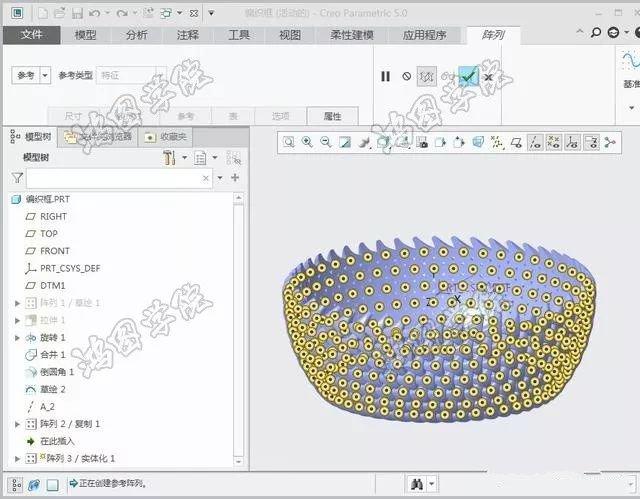Expand the 阵列 2 / 复制 1 tree node
This screenshot has width=640, height=499.
tap(17, 424)
